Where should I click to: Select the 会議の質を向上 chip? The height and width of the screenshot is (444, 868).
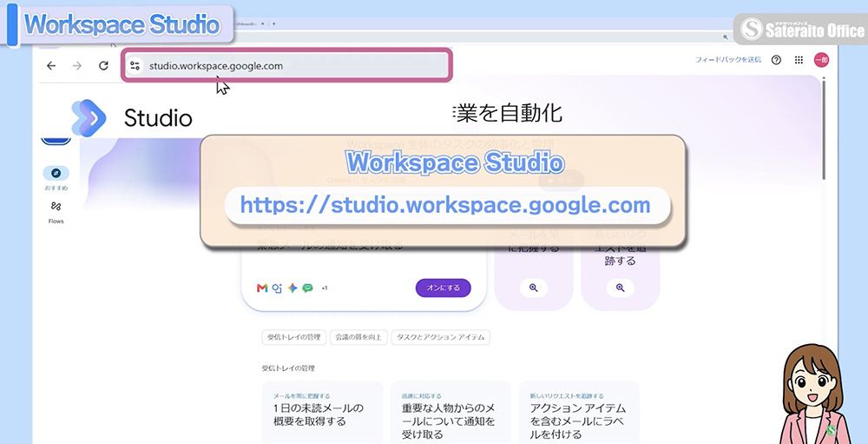tap(358, 337)
